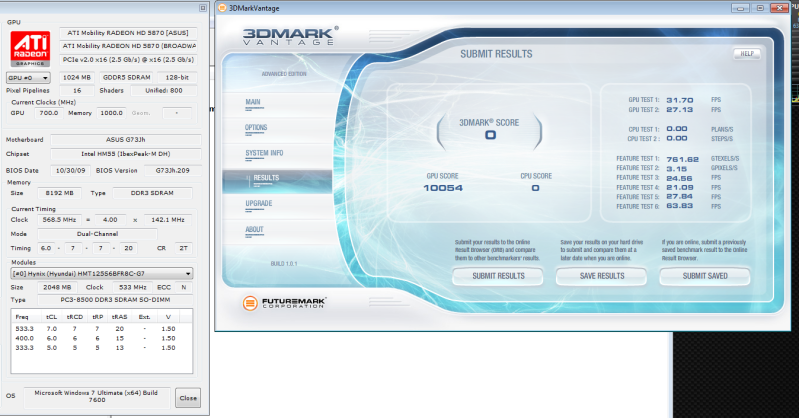The height and width of the screenshot is (418, 799).
Task: Click the HELP button
Action: click(747, 54)
